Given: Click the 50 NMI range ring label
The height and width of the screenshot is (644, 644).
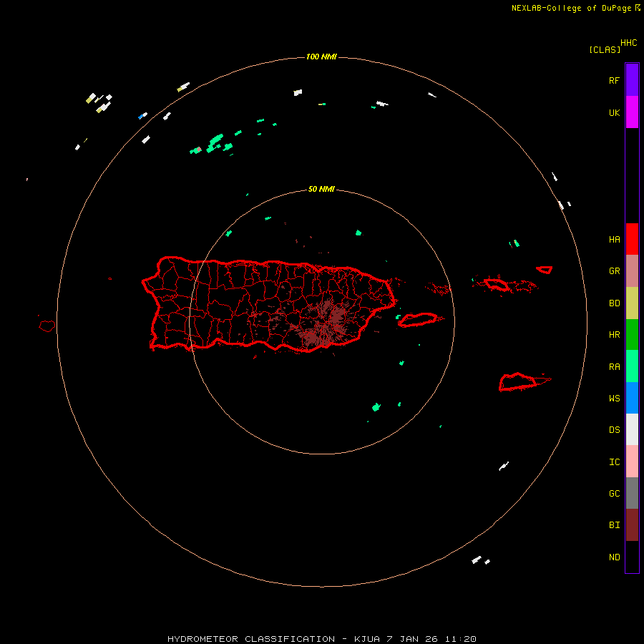Looking at the screenshot, I should 321,190.
